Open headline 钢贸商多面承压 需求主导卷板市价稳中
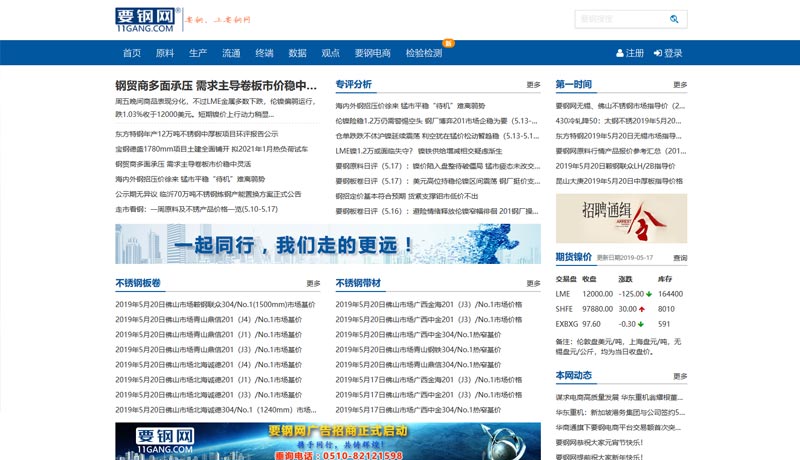Viewport: 800px width, 460px height. coord(216,85)
